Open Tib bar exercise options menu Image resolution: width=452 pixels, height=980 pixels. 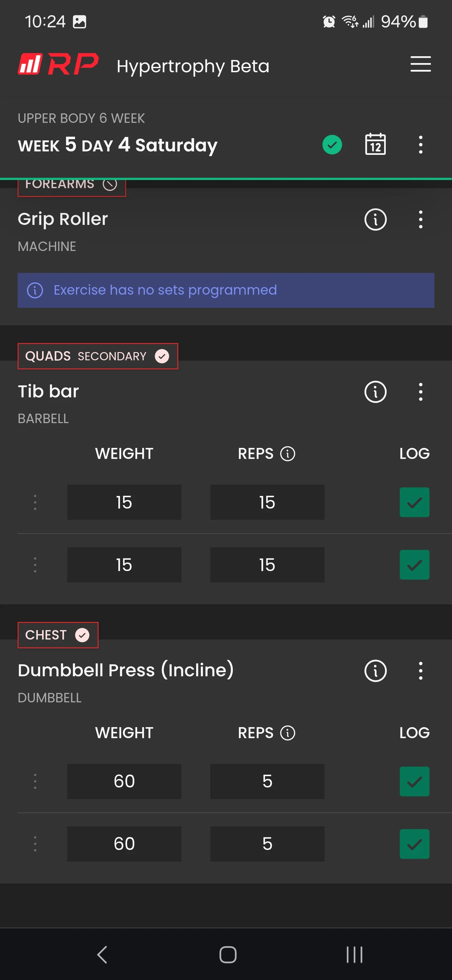coord(420,392)
